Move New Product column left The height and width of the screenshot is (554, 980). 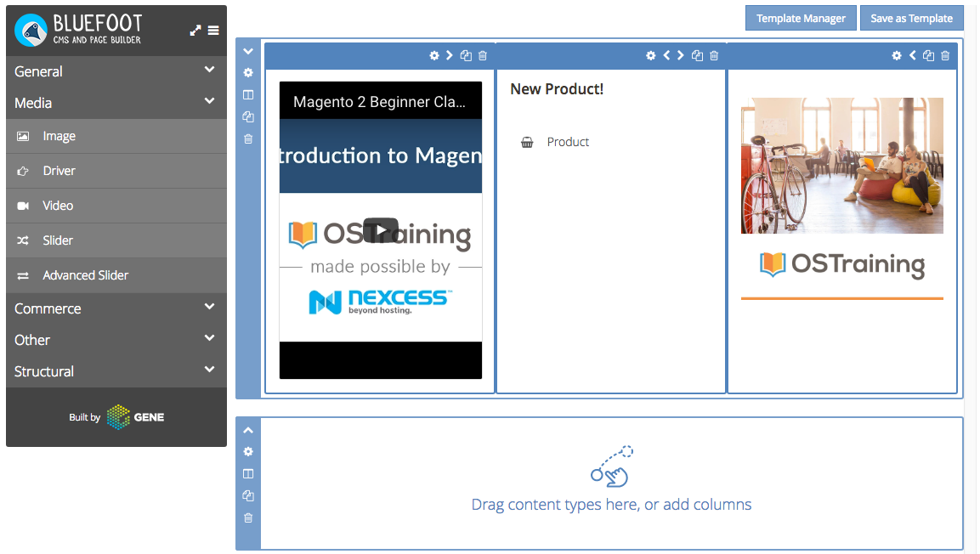666,55
